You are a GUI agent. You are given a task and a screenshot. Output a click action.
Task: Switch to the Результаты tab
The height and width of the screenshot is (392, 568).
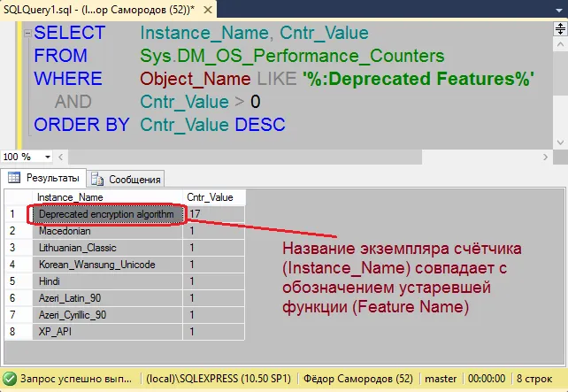click(x=51, y=178)
